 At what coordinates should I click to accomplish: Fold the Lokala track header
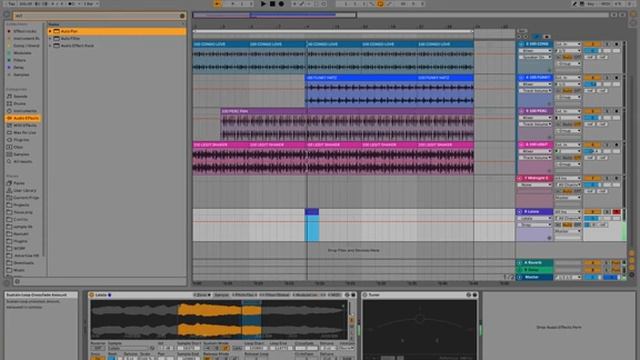coord(520,211)
